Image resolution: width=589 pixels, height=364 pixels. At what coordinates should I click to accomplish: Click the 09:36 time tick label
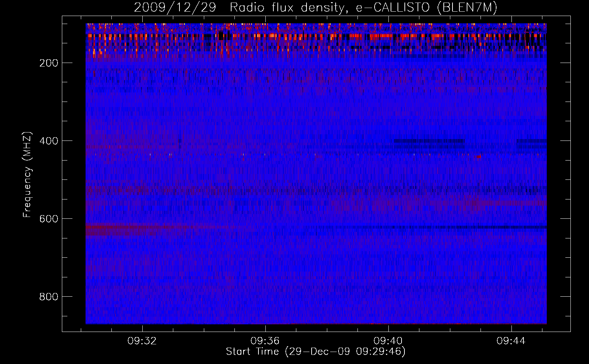point(265,341)
